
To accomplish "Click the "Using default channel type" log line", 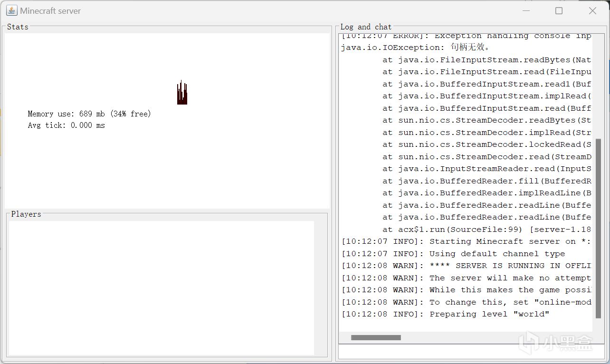I will pos(453,254).
